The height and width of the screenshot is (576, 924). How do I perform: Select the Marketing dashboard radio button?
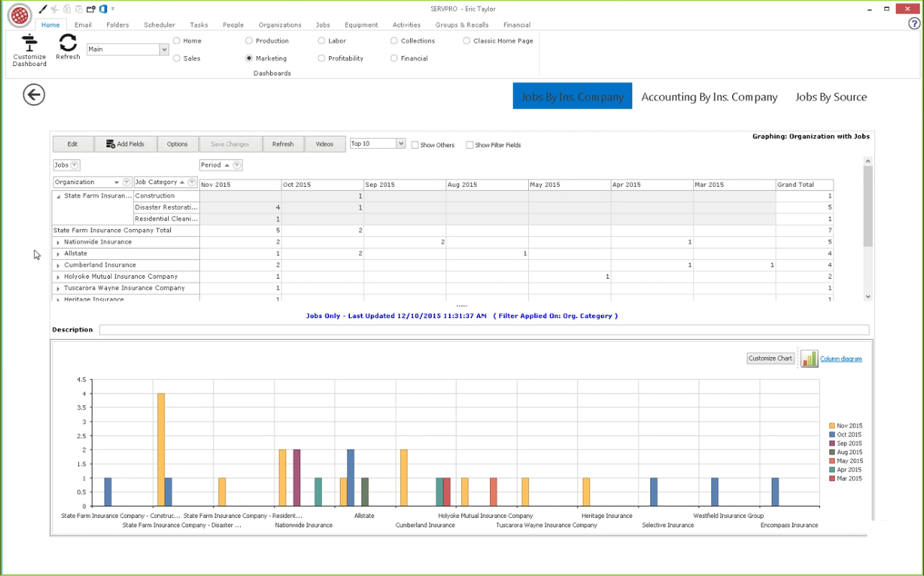point(249,58)
